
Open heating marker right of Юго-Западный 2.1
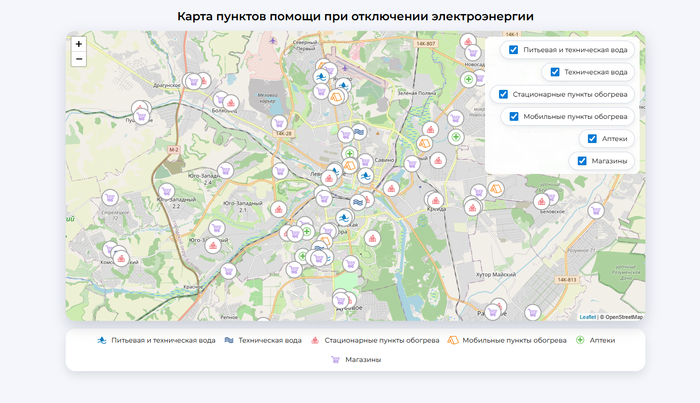[279, 209]
